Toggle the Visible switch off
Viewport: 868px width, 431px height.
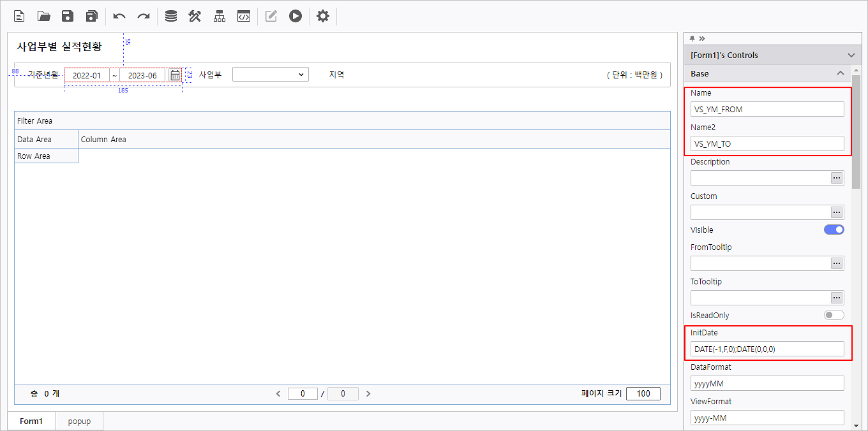834,230
